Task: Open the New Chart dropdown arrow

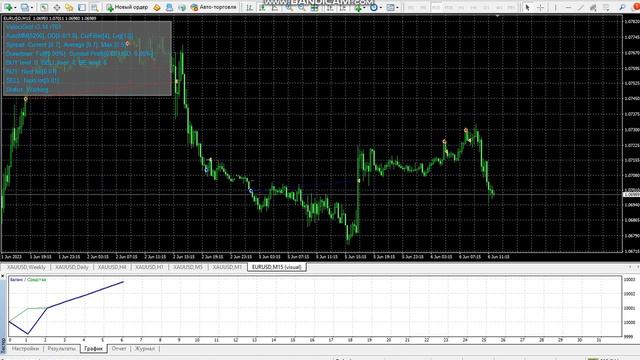Action: tap(16, 7)
